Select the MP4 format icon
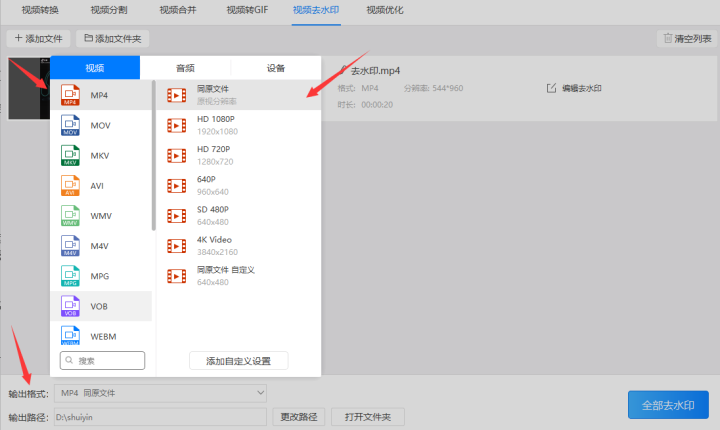Image resolution: width=720 pixels, height=430 pixels. click(x=70, y=95)
